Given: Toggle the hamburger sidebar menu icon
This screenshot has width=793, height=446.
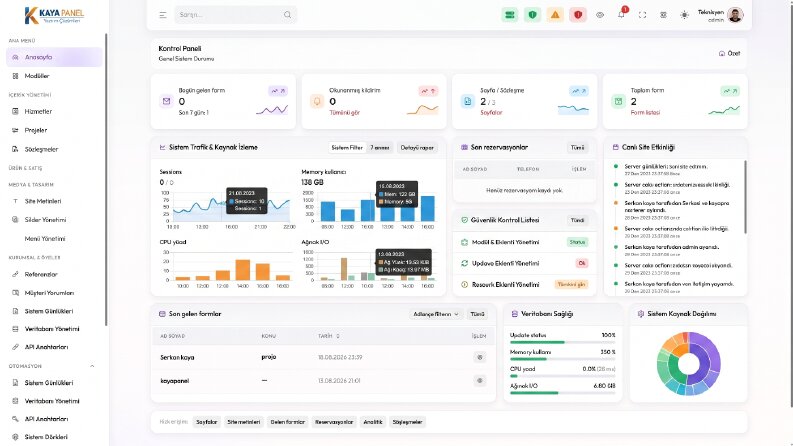Looking at the screenshot, I should [x=162, y=15].
